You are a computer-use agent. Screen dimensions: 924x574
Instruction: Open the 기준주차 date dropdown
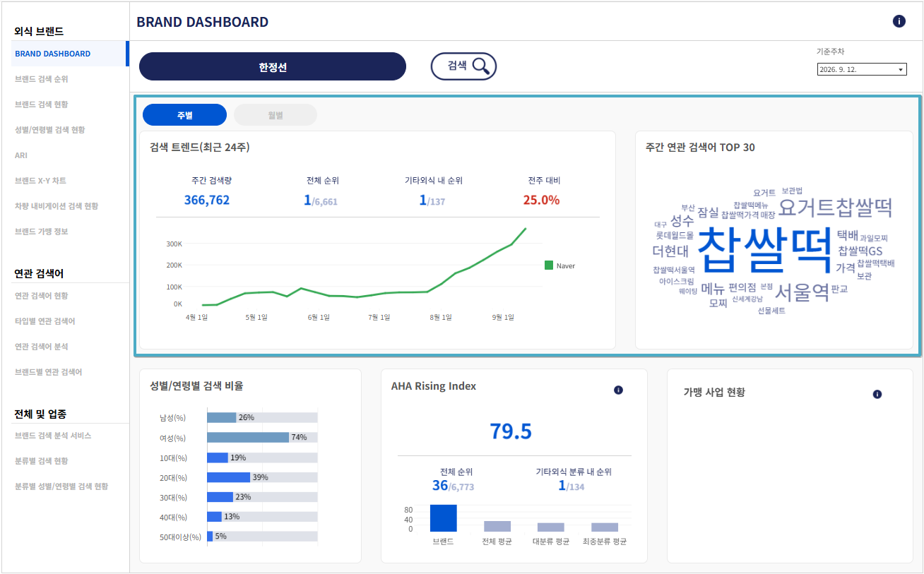(862, 70)
